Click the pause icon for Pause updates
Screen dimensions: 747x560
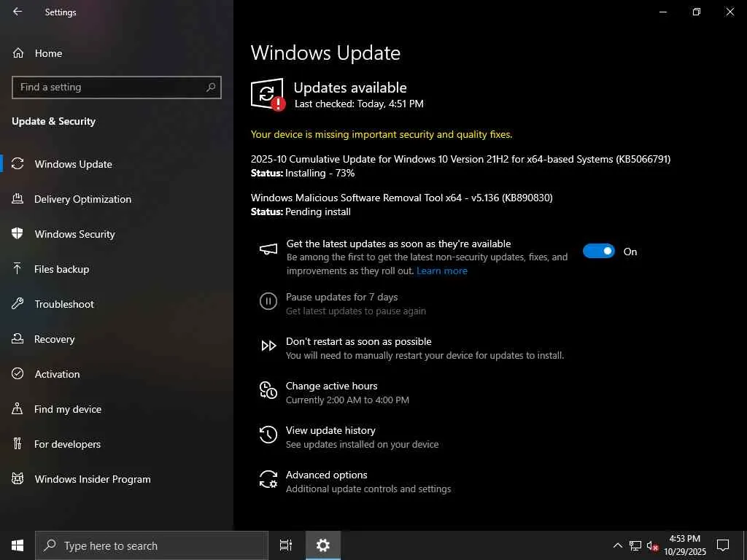pyautogui.click(x=268, y=301)
